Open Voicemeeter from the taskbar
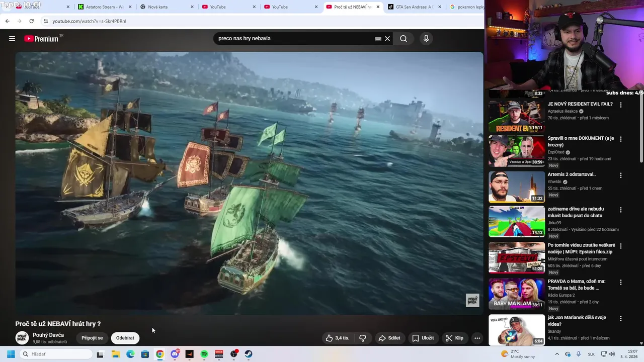Image resolution: width=644 pixels, height=362 pixels. pyautogui.click(x=219, y=354)
